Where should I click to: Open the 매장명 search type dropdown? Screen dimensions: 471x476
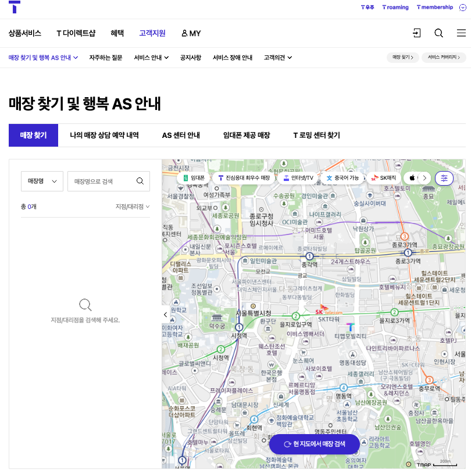coord(42,181)
